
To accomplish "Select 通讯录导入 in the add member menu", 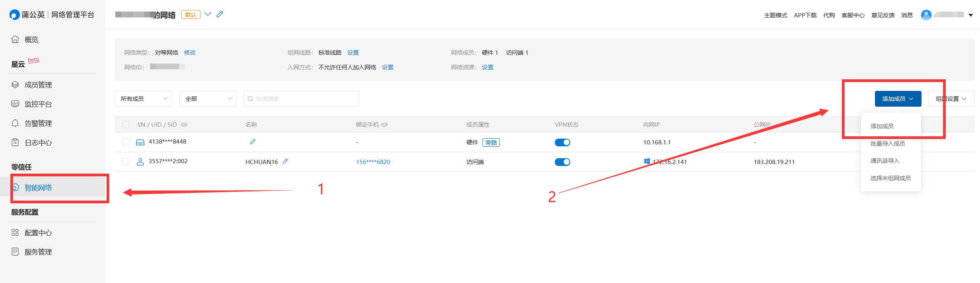I will 885,161.
